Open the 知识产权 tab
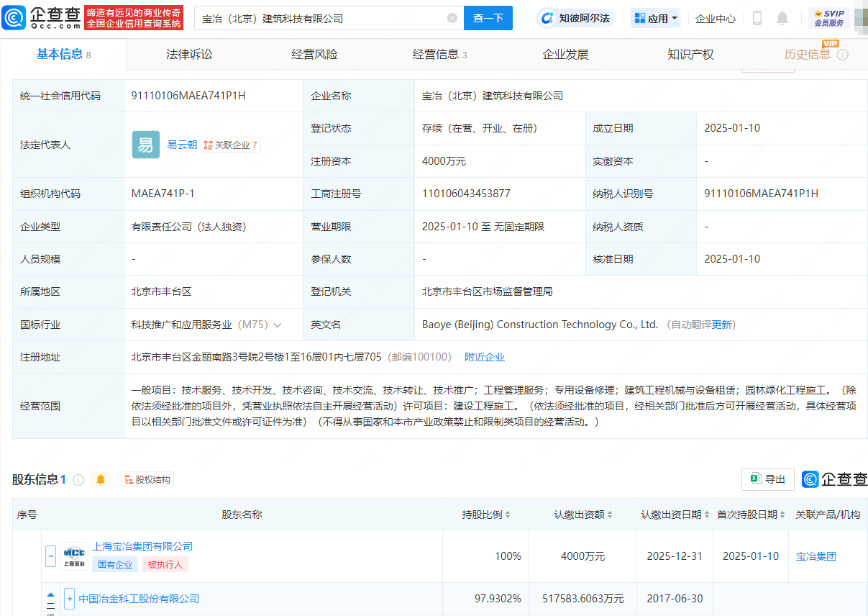The height and width of the screenshot is (616, 868). (690, 54)
